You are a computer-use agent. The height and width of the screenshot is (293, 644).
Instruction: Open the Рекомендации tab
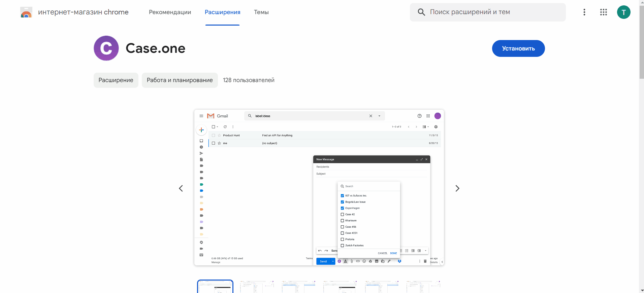(170, 12)
